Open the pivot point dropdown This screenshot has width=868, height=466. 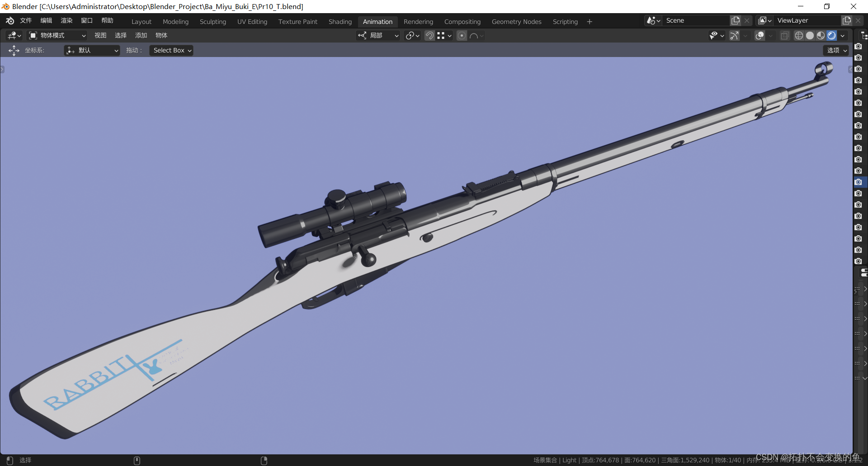pyautogui.click(x=412, y=35)
